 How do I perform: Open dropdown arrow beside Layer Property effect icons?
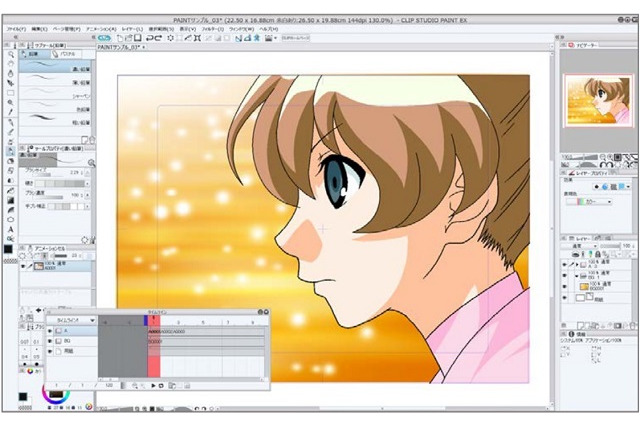(628, 186)
